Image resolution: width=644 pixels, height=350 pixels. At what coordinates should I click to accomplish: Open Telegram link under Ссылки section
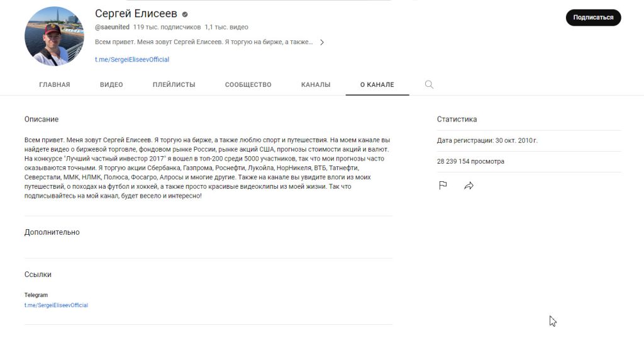pos(56,305)
